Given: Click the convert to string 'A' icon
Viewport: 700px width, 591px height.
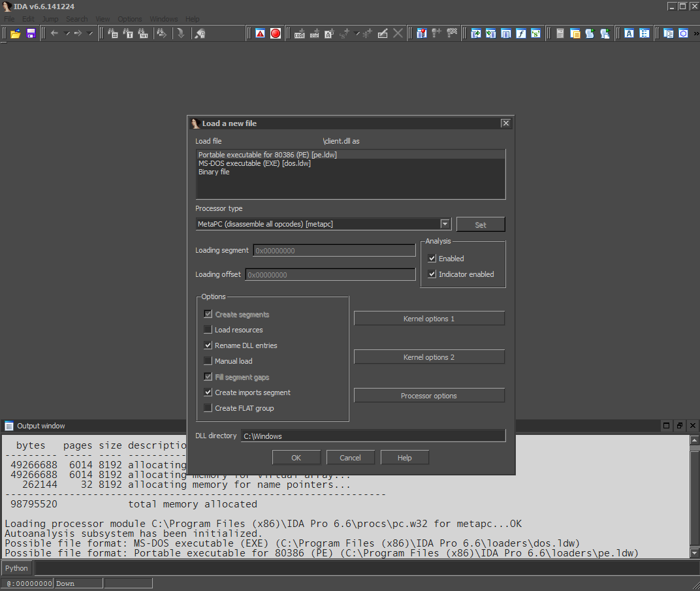Looking at the screenshot, I should point(330,33).
